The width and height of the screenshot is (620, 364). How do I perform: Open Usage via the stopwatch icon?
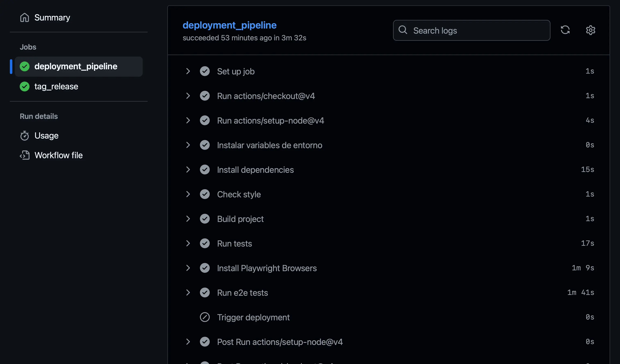(24, 135)
